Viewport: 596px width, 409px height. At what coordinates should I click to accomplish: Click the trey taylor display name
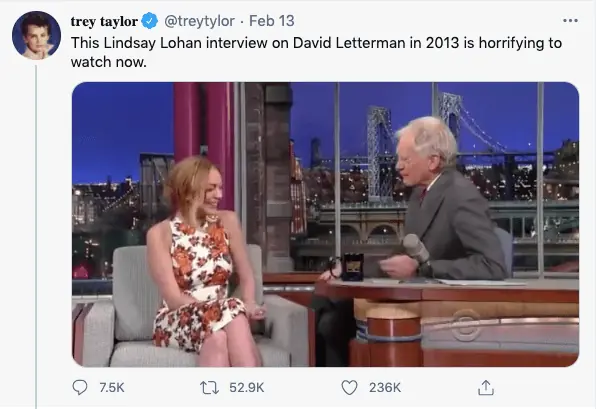coord(104,21)
